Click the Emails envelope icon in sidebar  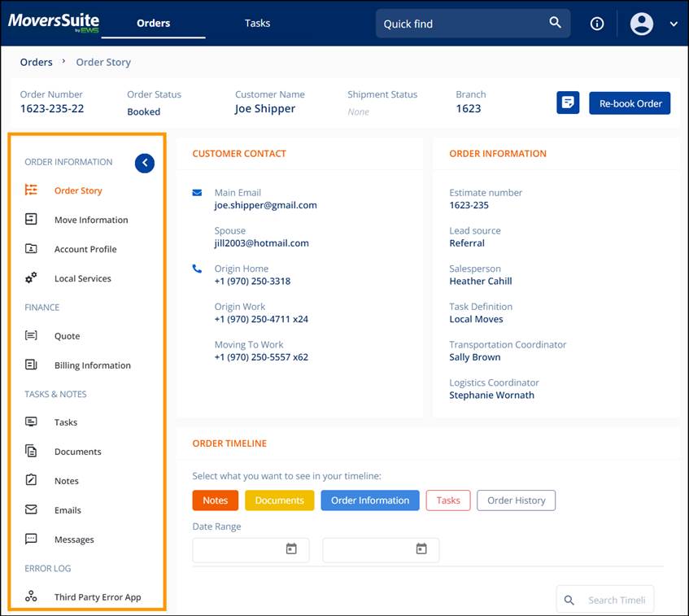(x=31, y=510)
